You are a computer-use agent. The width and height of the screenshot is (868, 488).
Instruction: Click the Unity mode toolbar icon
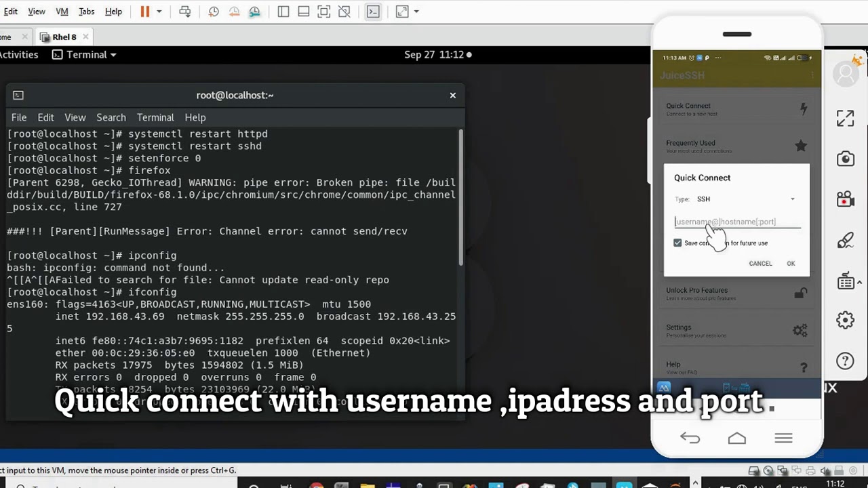(344, 12)
